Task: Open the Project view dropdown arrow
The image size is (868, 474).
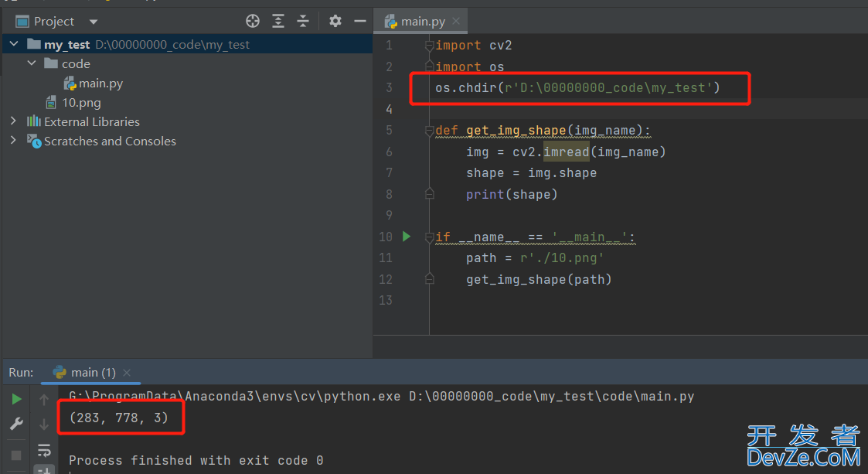Action: 93,22
